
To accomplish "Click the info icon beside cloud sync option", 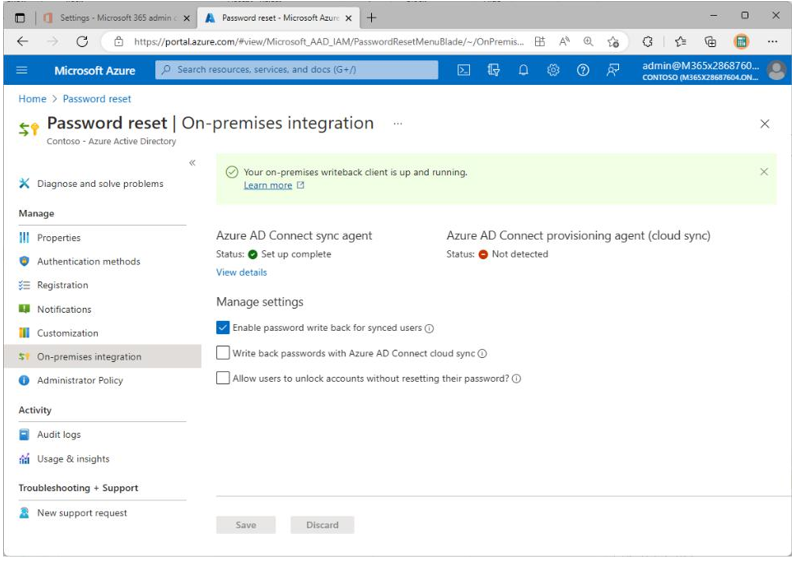I will coord(482,354).
